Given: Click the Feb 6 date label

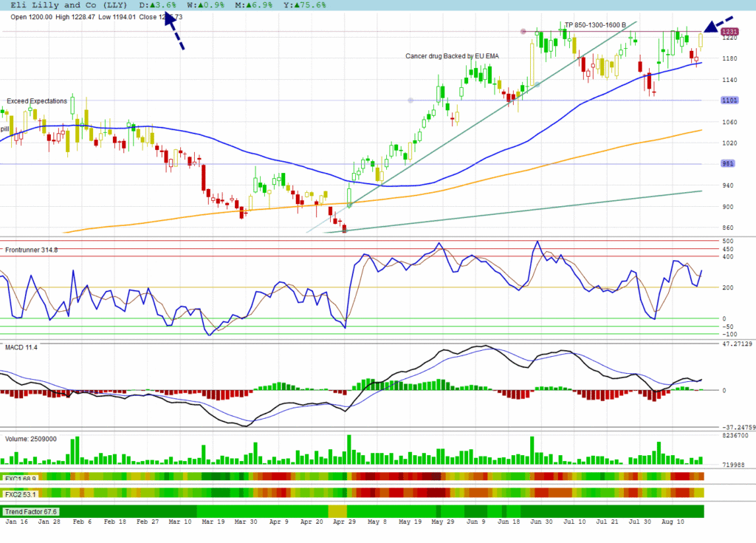Looking at the screenshot, I should [x=82, y=522].
